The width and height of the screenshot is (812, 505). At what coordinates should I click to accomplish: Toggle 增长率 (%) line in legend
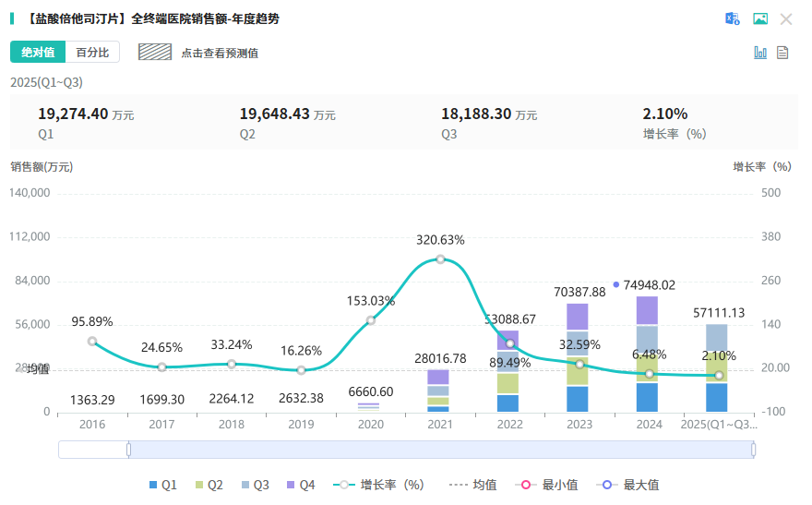click(380, 485)
